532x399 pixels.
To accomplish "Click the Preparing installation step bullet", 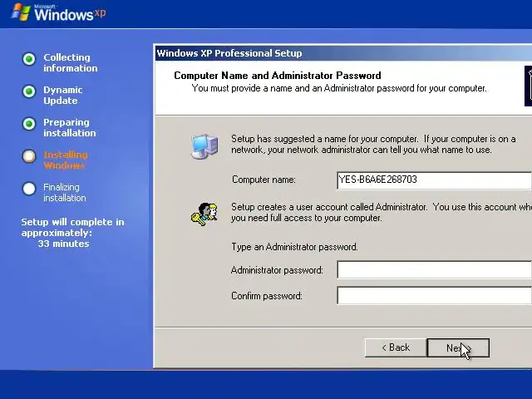I will [x=29, y=124].
